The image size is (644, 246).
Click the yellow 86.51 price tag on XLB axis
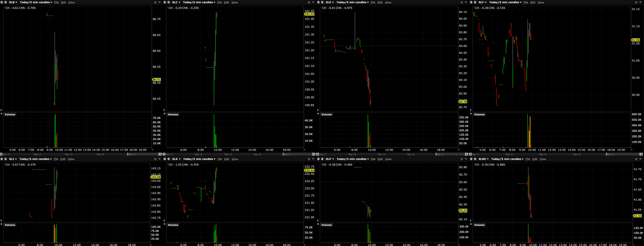(157, 80)
